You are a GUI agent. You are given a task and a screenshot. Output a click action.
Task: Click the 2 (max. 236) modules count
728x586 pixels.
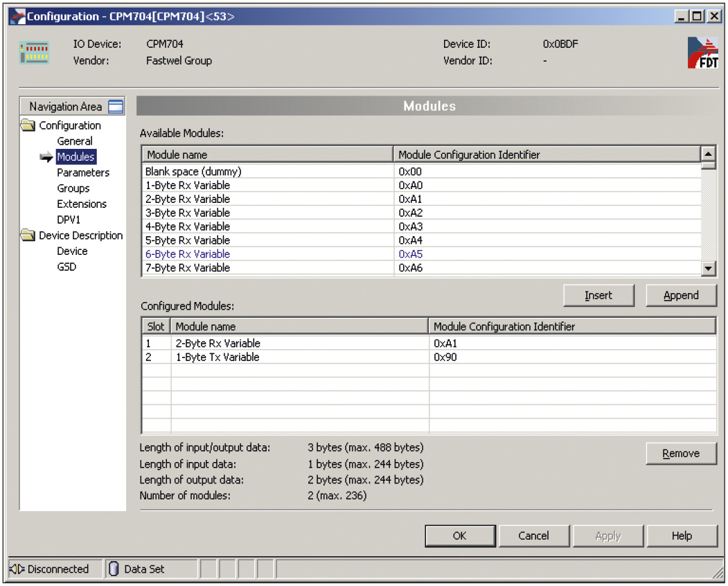(337, 495)
